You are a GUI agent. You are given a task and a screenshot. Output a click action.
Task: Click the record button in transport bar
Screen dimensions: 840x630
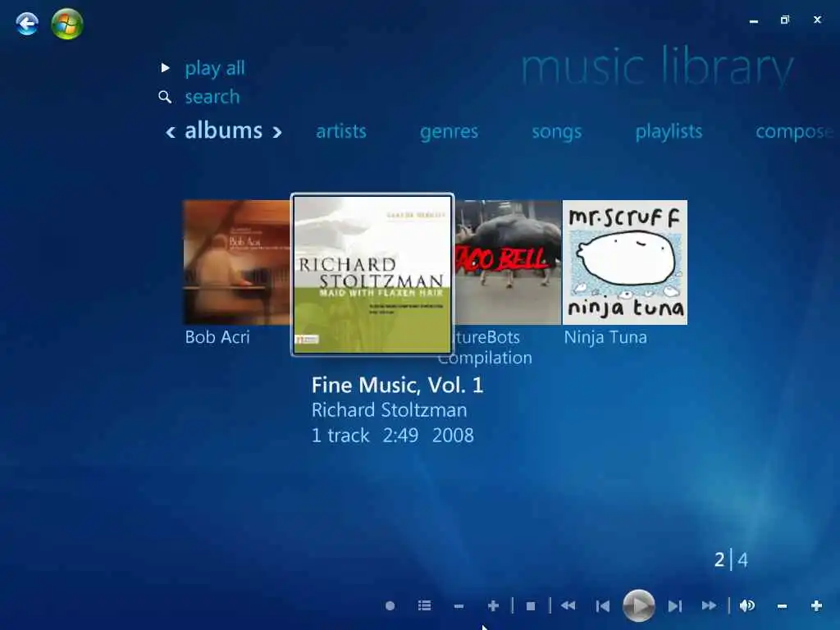390,606
